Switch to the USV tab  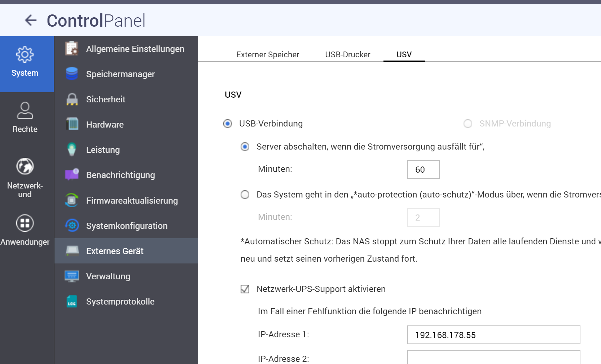coord(404,54)
